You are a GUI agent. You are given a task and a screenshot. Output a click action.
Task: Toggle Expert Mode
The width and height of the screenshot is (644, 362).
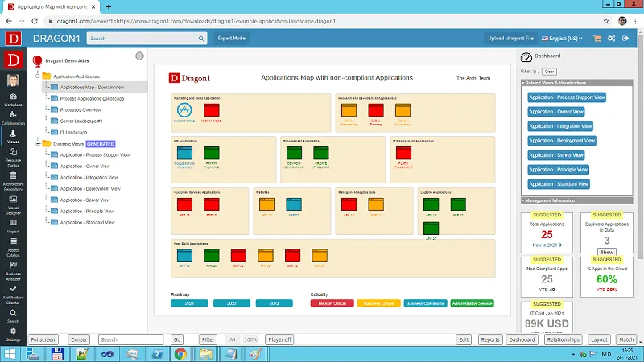click(232, 38)
